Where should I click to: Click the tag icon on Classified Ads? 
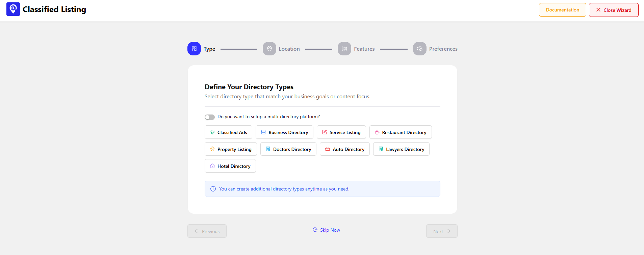pos(212,132)
